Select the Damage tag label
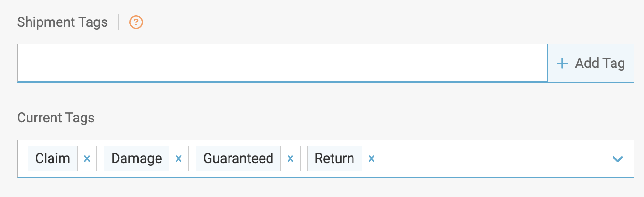 point(137,159)
